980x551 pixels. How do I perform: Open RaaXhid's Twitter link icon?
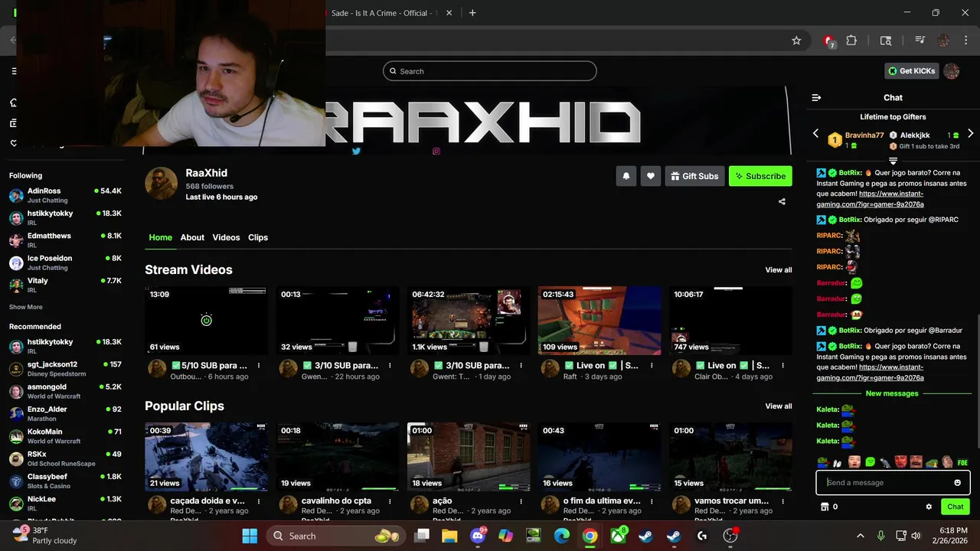[356, 152]
